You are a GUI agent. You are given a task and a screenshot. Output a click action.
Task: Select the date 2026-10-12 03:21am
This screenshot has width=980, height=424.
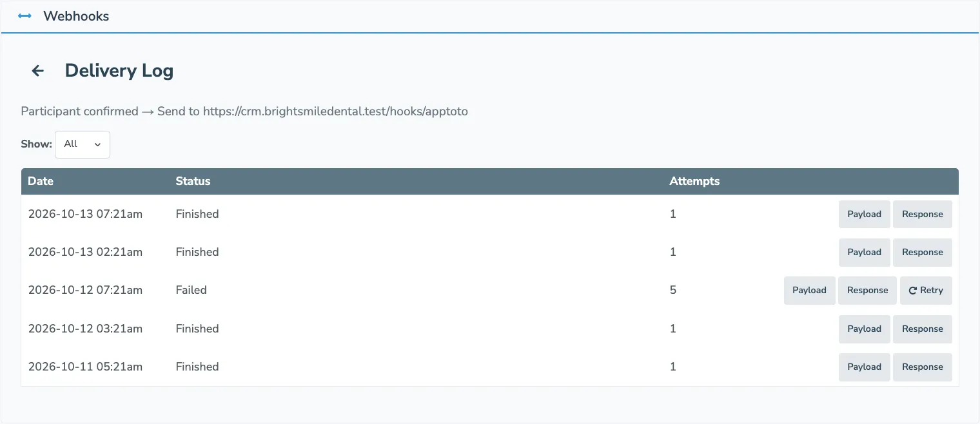point(85,329)
